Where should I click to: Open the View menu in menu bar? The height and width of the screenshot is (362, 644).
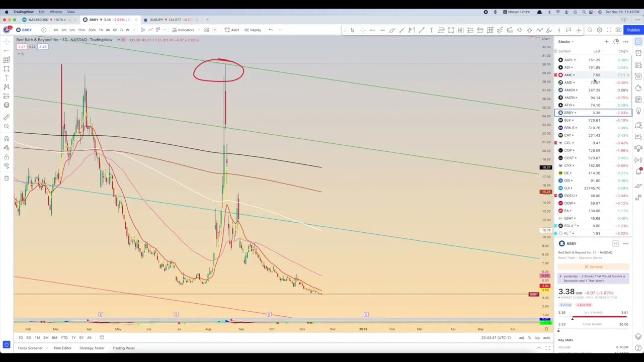click(71, 12)
